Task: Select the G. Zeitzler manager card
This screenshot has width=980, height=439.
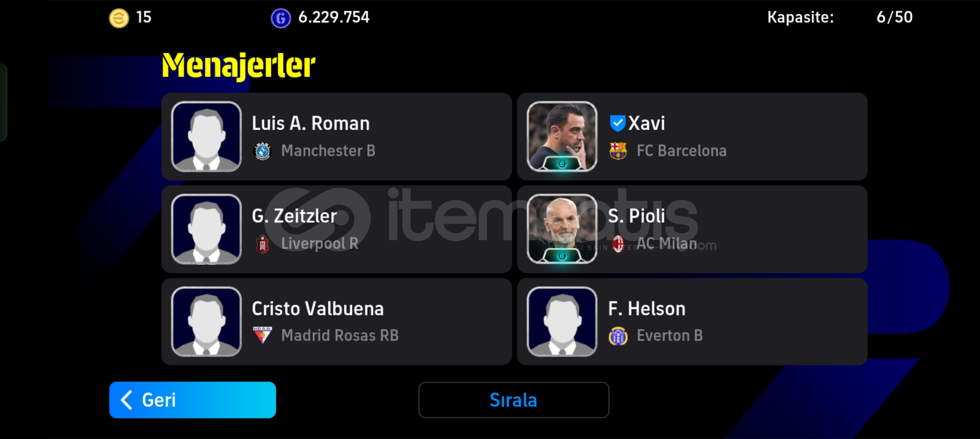Action: click(336, 229)
